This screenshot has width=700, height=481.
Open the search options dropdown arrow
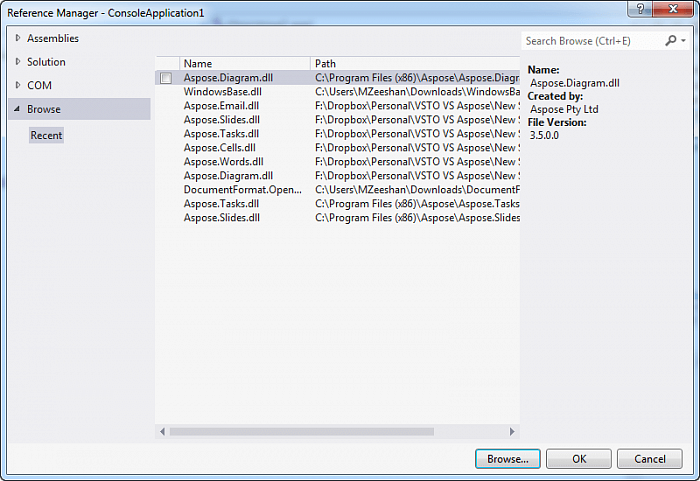[x=683, y=41]
